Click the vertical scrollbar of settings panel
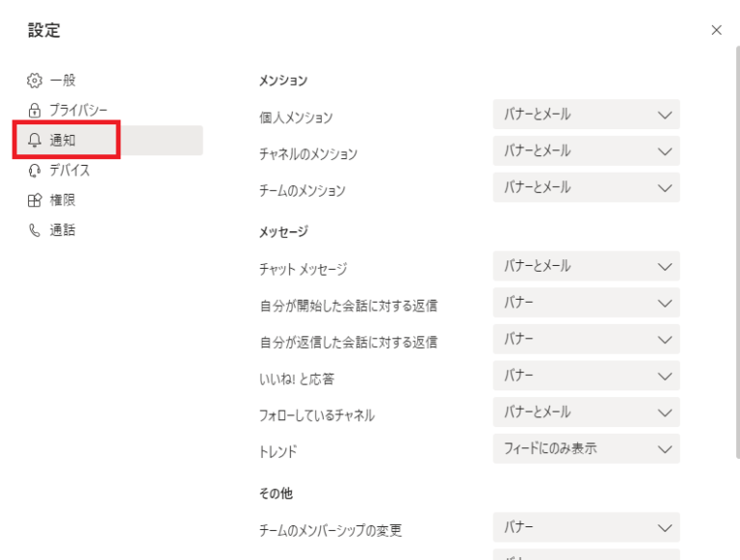Viewport: 740px width, 560px height. (736, 241)
